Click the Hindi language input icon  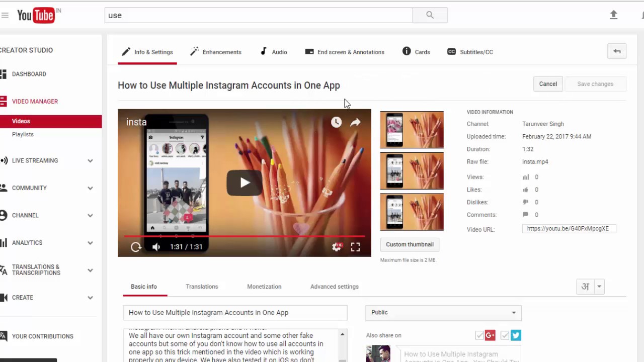point(585,287)
